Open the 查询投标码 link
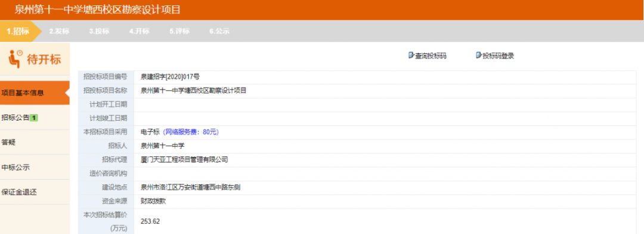 pos(431,56)
